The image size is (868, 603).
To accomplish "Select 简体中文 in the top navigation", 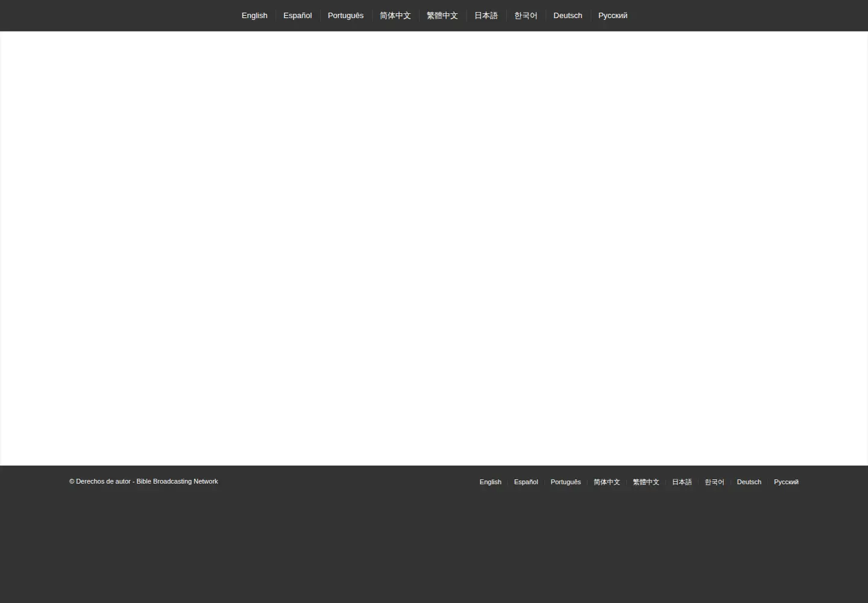I will pos(395,16).
